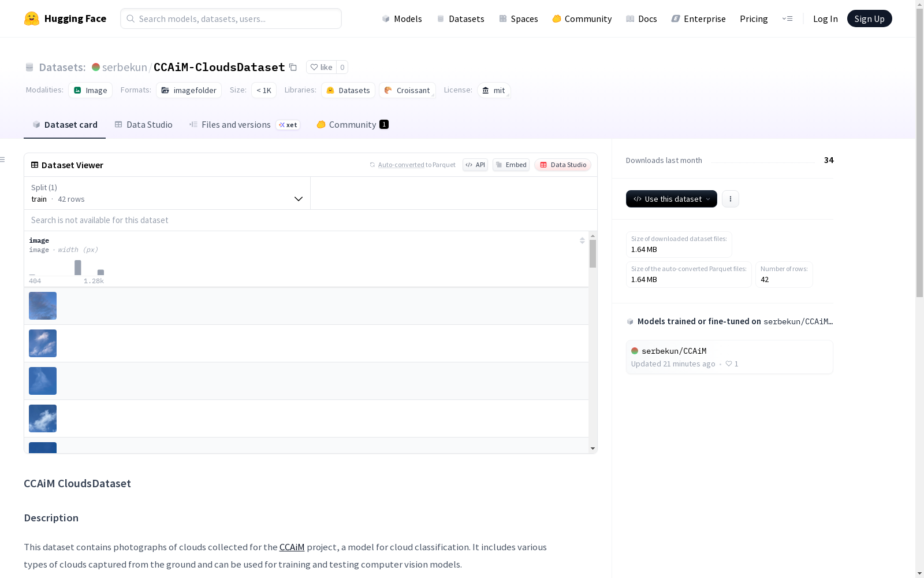Open the third cloud image thumbnail

coord(43,381)
